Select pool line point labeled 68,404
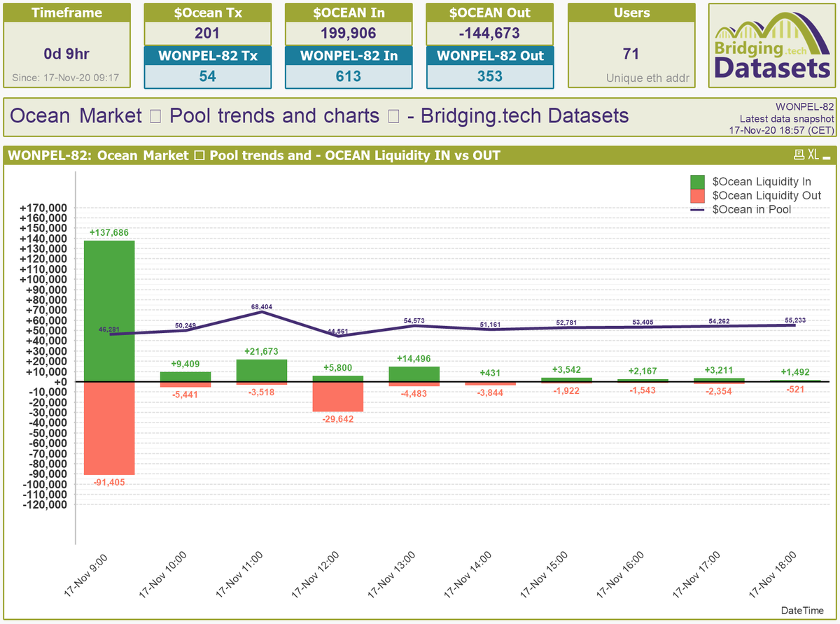 262,311
